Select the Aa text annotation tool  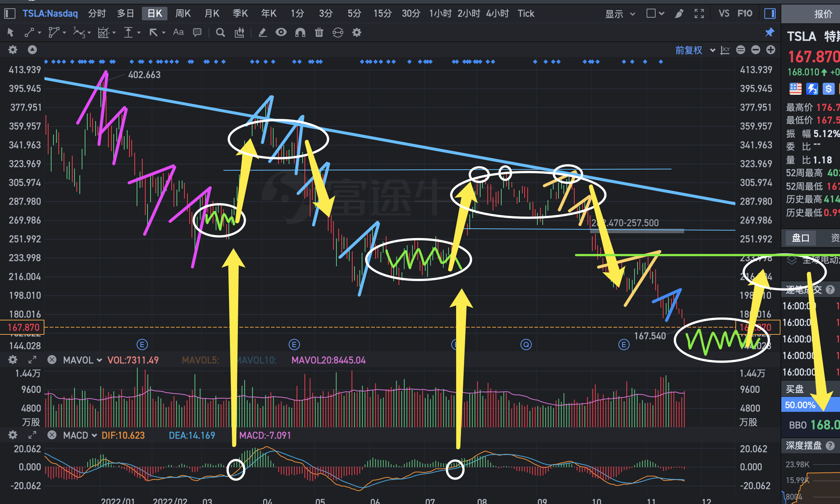pos(178,32)
